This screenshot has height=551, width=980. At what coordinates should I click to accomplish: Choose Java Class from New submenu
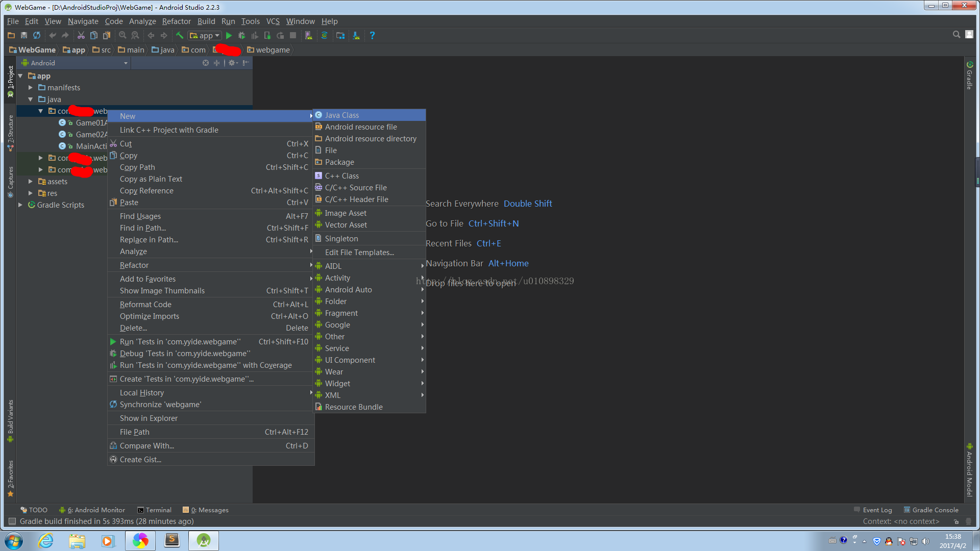[x=370, y=115]
